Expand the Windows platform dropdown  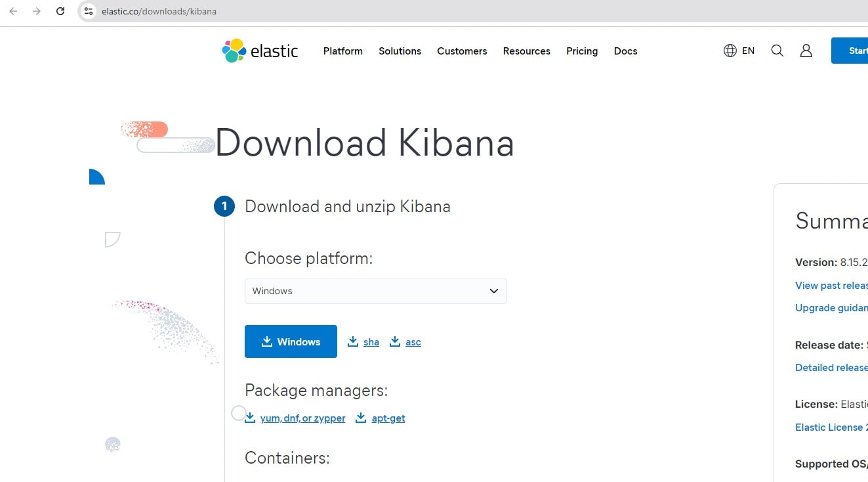click(376, 291)
